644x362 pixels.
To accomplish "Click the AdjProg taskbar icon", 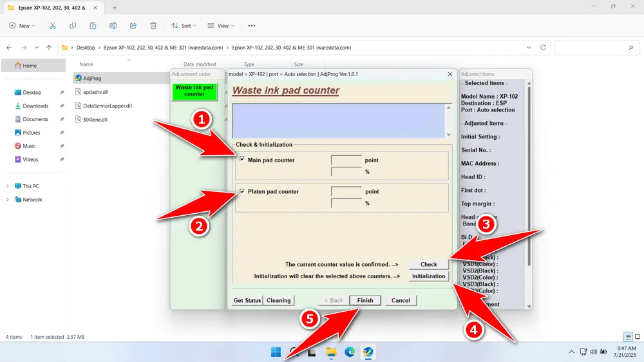I will (368, 352).
